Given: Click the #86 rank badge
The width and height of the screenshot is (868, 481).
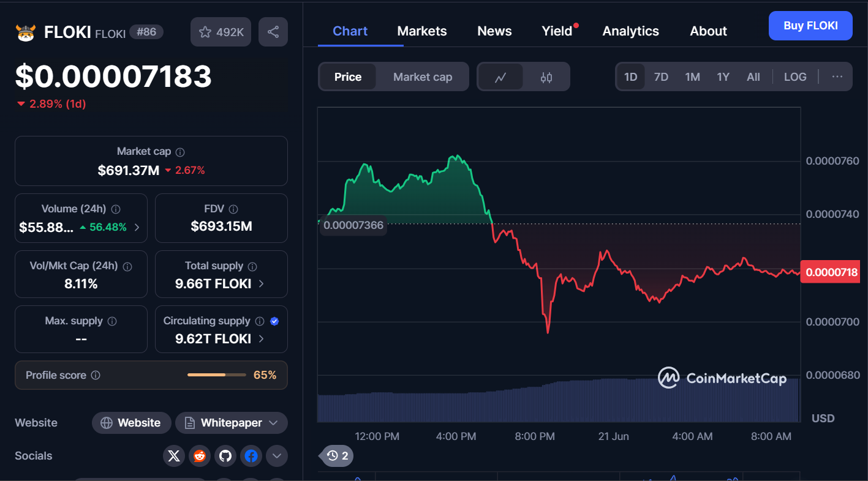Looking at the screenshot, I should tap(146, 32).
